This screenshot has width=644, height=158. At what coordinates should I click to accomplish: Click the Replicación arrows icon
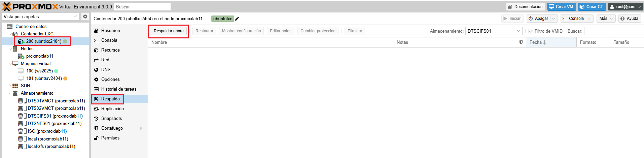click(x=96, y=109)
